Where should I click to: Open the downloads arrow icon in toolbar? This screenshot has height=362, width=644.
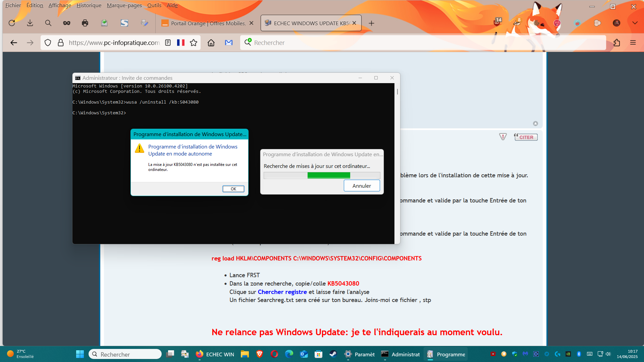[x=30, y=23]
